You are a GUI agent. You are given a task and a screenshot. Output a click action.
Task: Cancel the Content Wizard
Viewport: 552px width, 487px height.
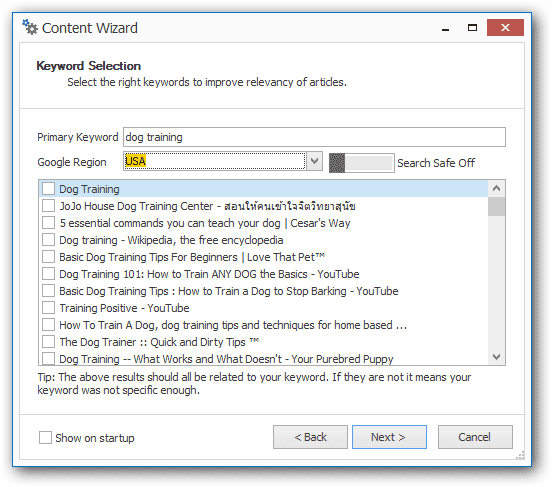475,437
